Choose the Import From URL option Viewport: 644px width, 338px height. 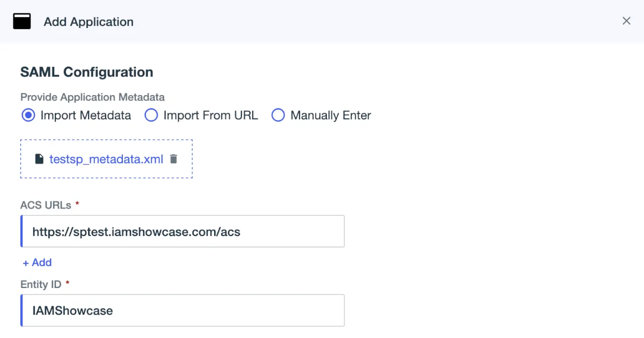[151, 116]
